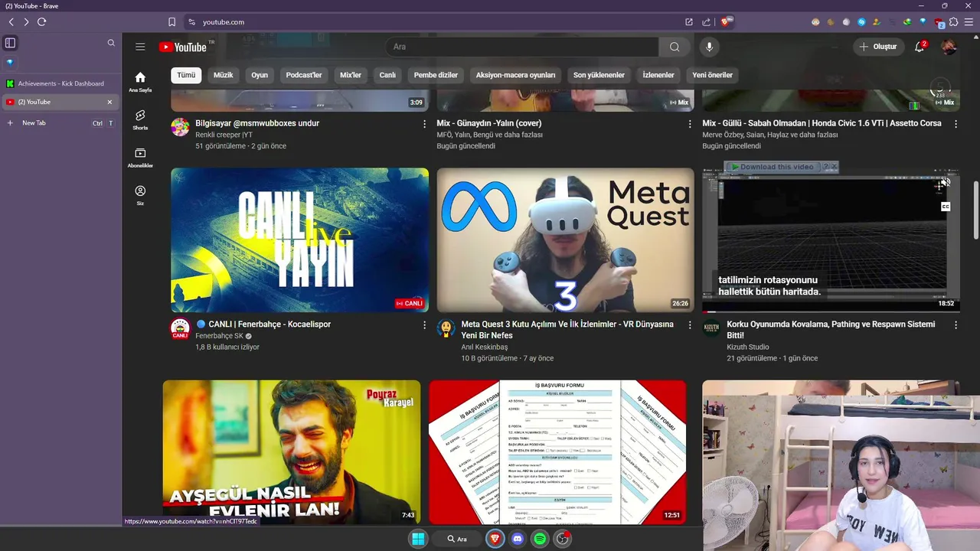Open options for Korku Oyunumda Kovalama video
The image size is (980, 551).
[955, 325]
